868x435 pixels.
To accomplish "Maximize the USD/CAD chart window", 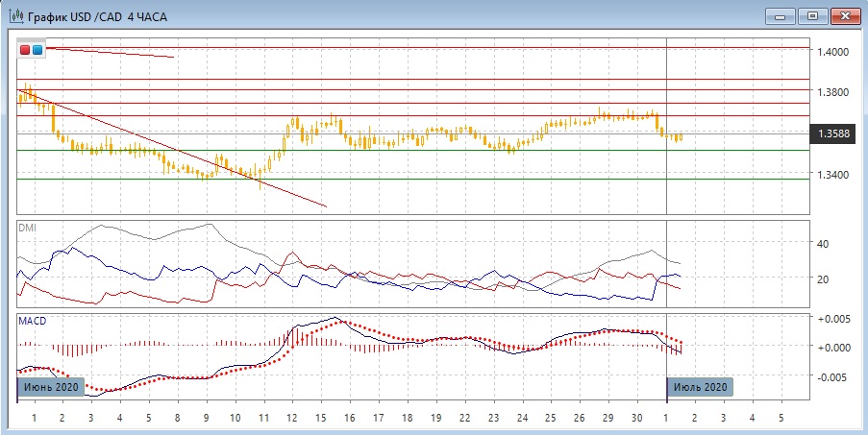I will pos(812,15).
